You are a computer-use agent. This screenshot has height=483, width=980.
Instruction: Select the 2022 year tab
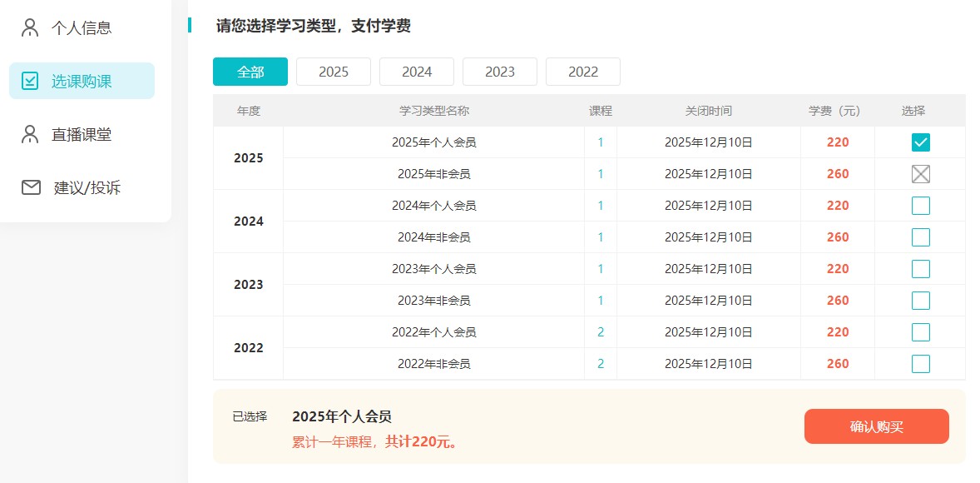click(x=583, y=72)
